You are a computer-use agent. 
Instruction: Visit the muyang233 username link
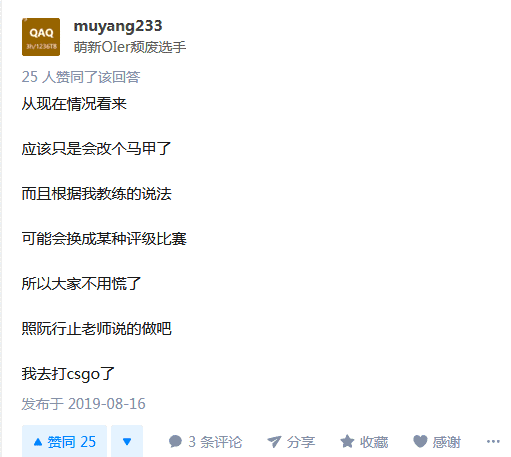118,26
